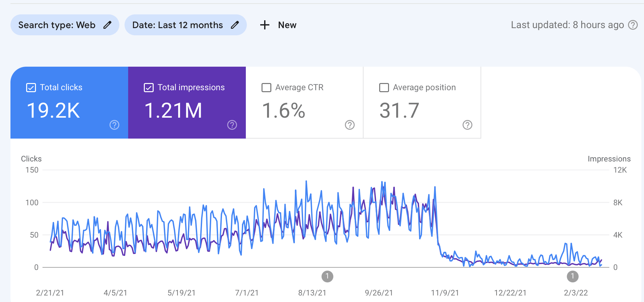Open the Date: Last 12 months filter
The width and height of the screenshot is (644, 302).
[178, 25]
